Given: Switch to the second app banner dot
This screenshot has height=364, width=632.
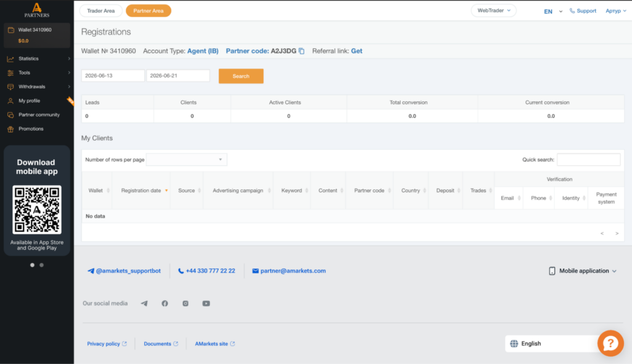Looking at the screenshot, I should 41,265.
